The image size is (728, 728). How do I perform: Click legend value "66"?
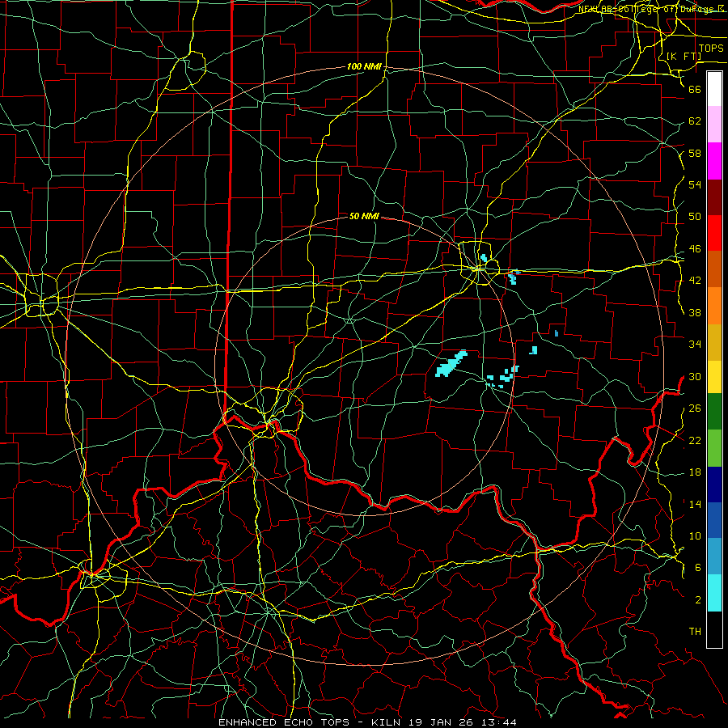point(695,89)
